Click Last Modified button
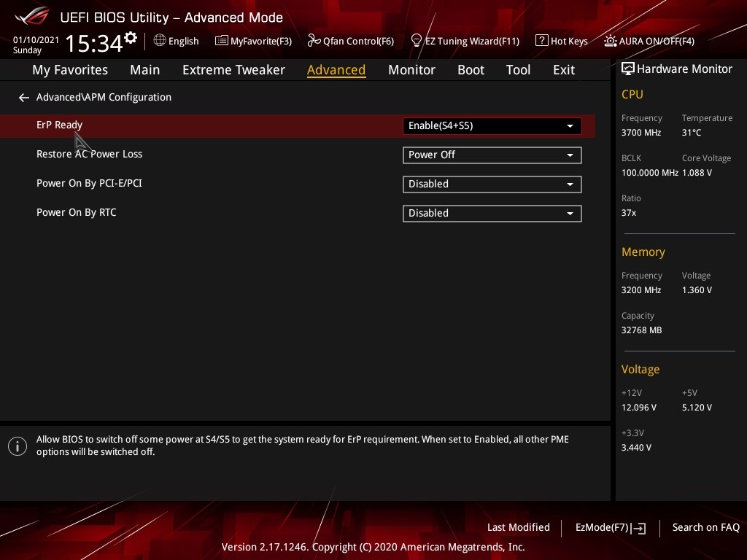This screenshot has height=560, width=747. tap(519, 527)
